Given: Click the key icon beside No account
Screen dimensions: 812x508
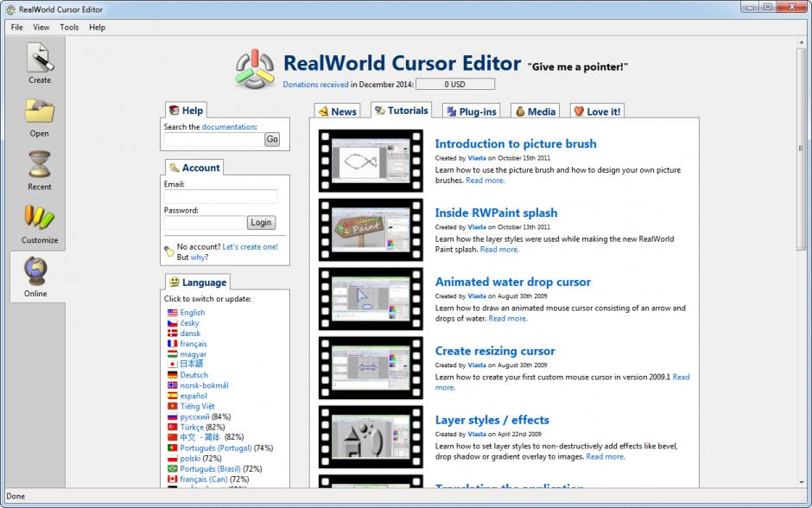Looking at the screenshot, I should point(169,251).
